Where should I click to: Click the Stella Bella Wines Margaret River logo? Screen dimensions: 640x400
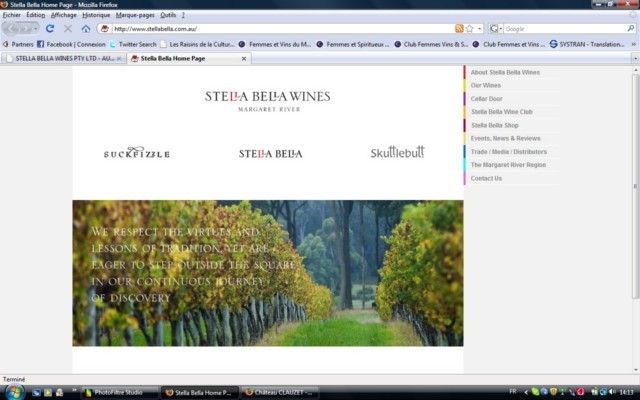[x=268, y=100]
